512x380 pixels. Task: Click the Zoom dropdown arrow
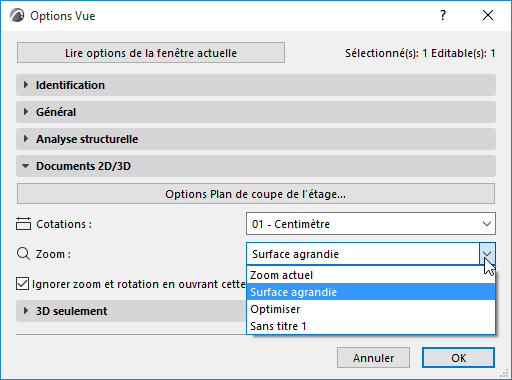pos(487,254)
